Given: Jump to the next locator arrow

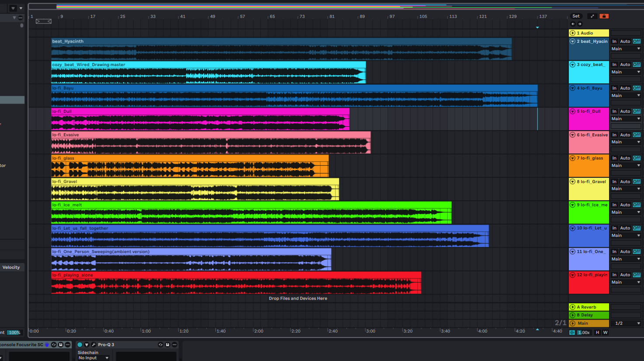Looking at the screenshot, I should click(x=580, y=24).
